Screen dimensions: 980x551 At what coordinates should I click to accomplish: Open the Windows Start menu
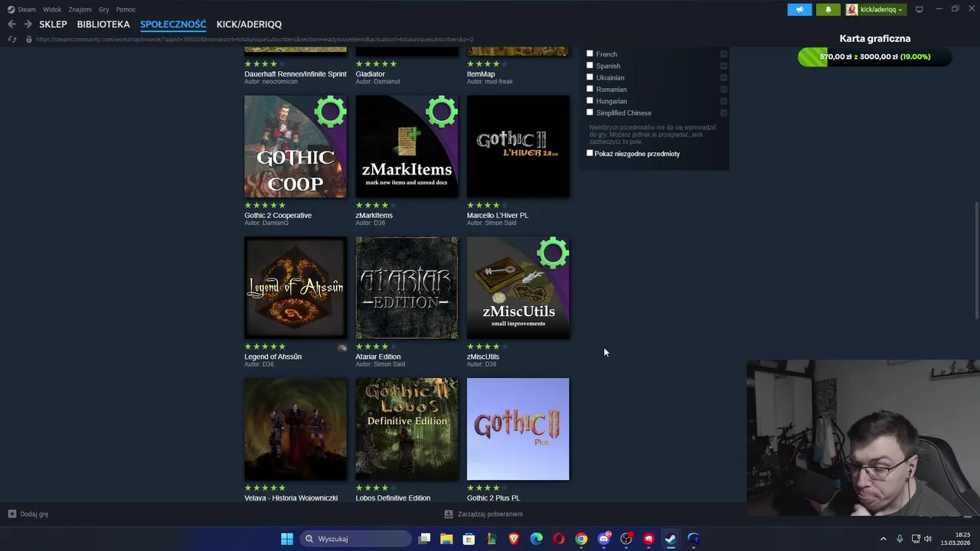(x=287, y=539)
